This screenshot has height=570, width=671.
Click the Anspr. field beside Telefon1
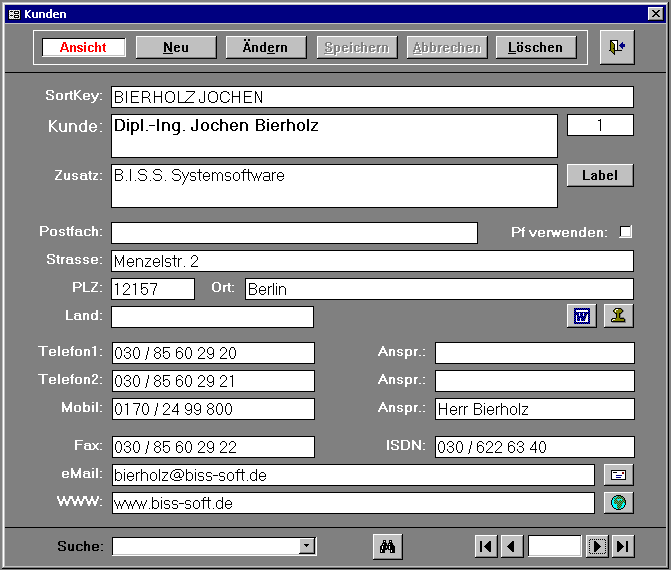(534, 353)
